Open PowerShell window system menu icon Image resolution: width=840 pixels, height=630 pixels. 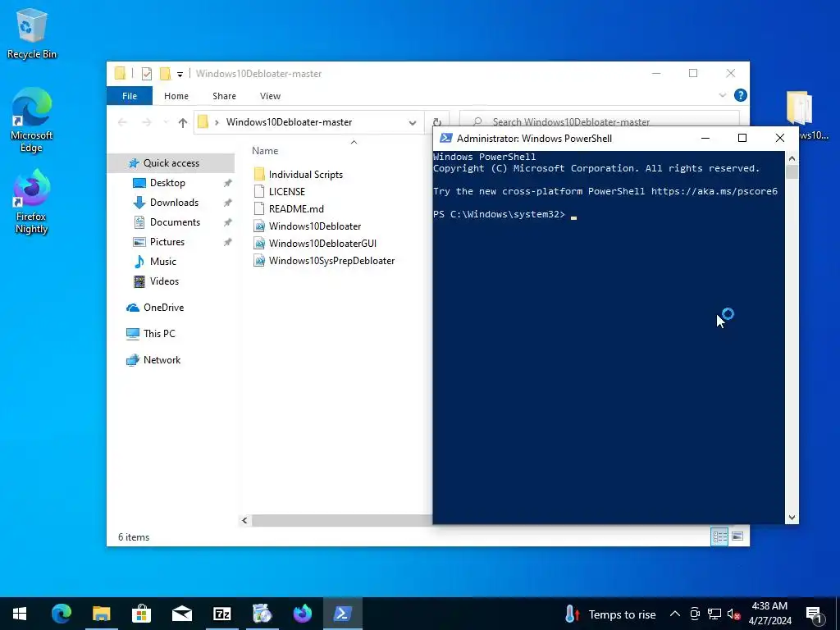tap(445, 138)
